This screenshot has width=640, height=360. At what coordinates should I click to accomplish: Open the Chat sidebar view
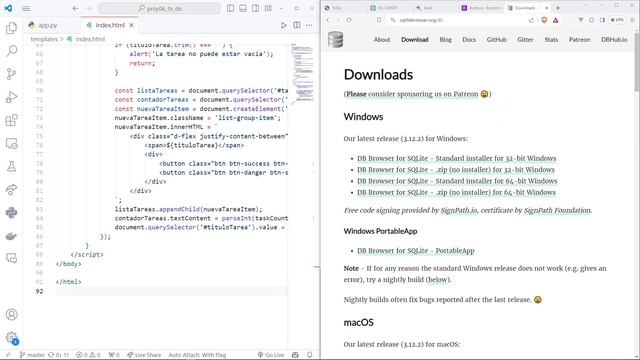pyautogui.click(x=11, y=258)
